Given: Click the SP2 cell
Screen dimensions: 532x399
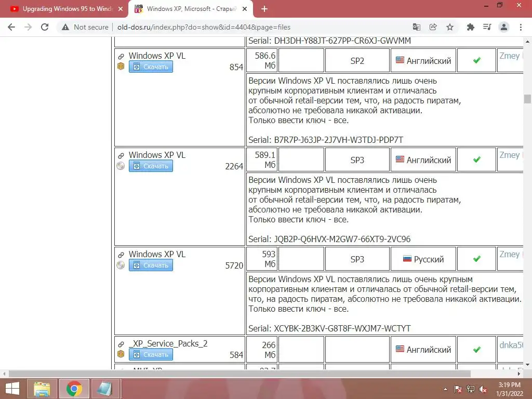Looking at the screenshot, I should pyautogui.click(x=357, y=61).
